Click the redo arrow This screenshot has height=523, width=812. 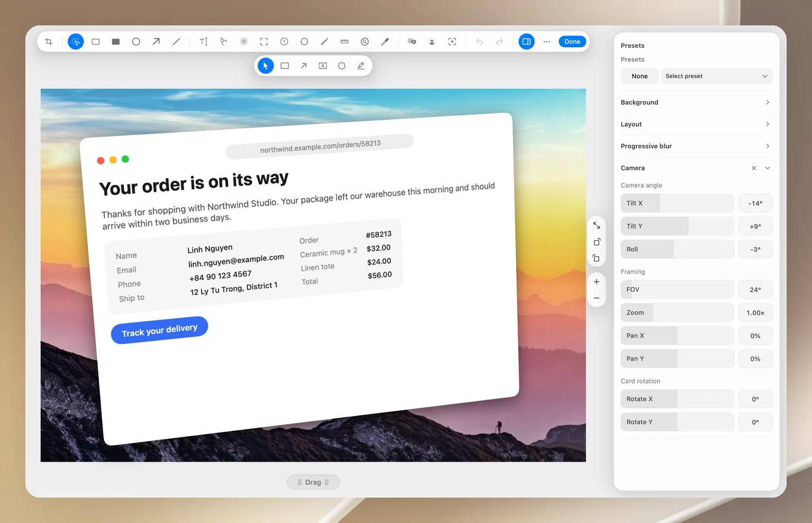pyautogui.click(x=499, y=42)
